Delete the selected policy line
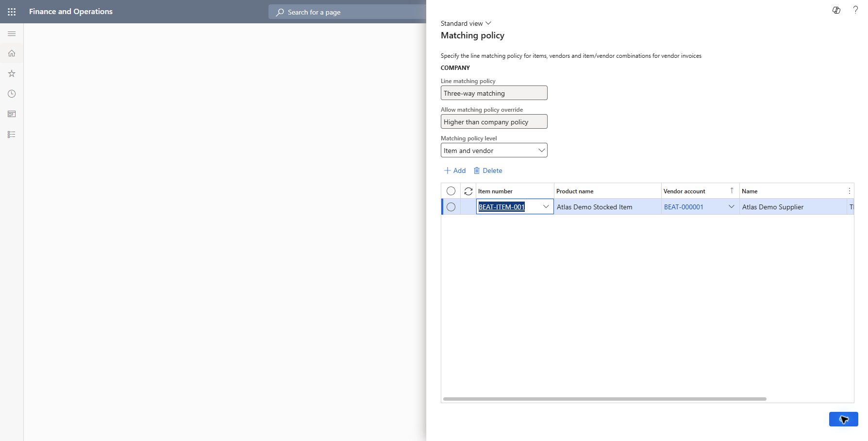This screenshot has width=868, height=441. coord(488,170)
